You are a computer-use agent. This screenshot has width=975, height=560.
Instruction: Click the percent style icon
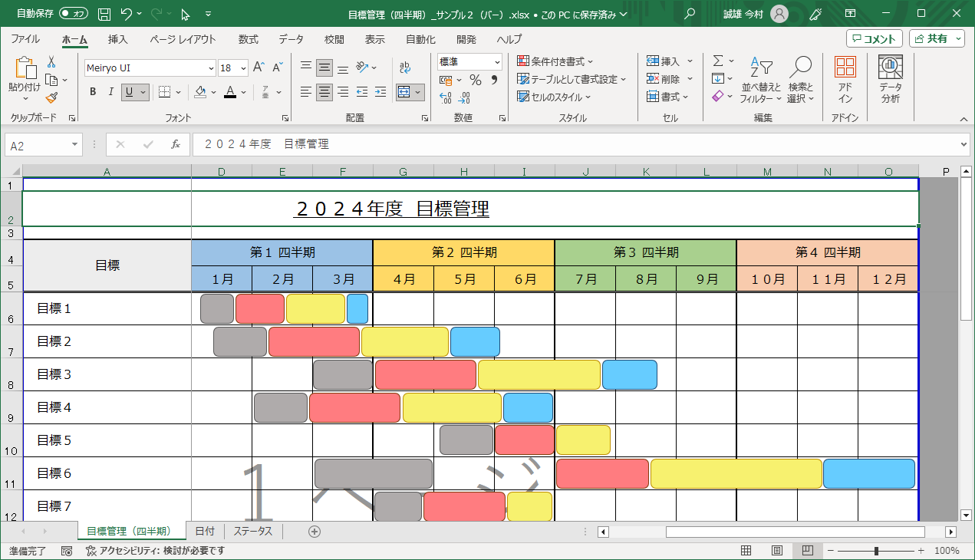point(475,80)
